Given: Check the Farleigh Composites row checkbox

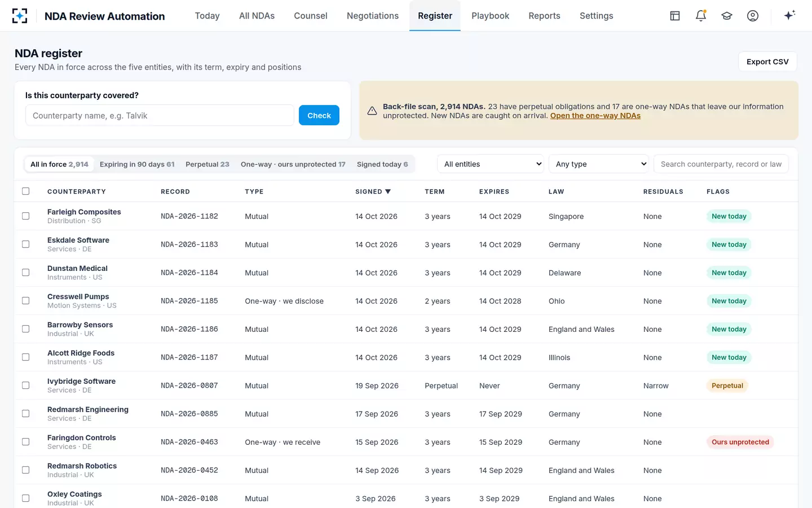Looking at the screenshot, I should pyautogui.click(x=25, y=216).
